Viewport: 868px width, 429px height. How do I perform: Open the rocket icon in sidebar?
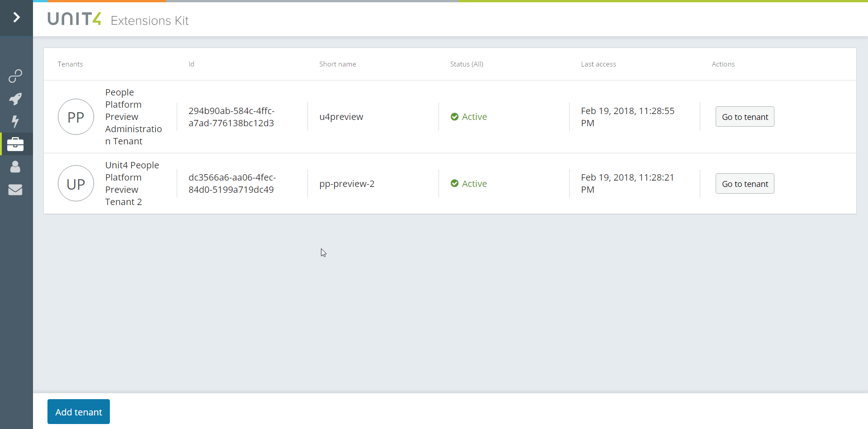pyautogui.click(x=15, y=99)
